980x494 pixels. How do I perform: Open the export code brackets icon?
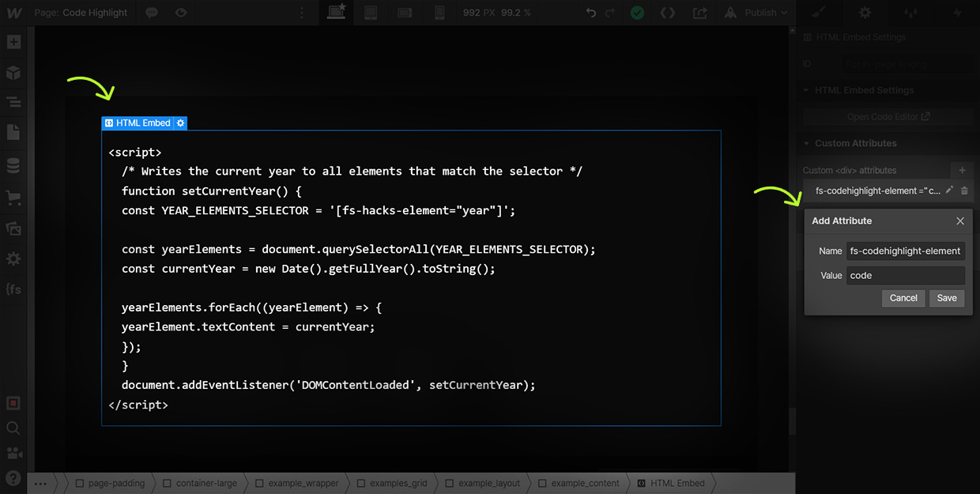tap(668, 13)
